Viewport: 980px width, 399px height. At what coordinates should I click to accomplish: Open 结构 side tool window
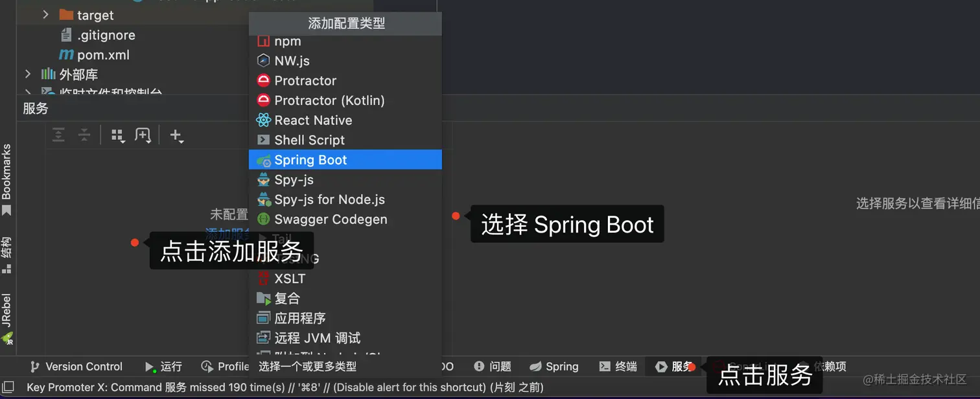[x=6, y=255]
